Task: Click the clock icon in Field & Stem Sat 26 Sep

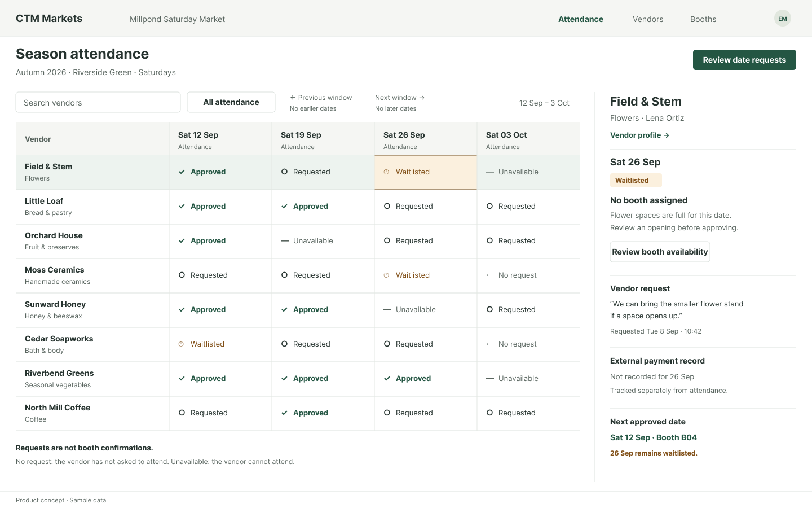Action: [x=386, y=172]
